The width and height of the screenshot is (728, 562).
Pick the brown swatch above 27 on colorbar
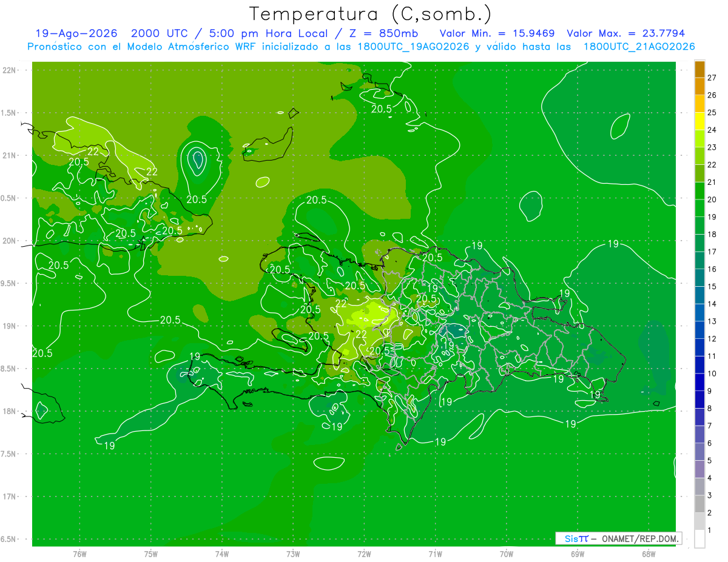coord(699,69)
